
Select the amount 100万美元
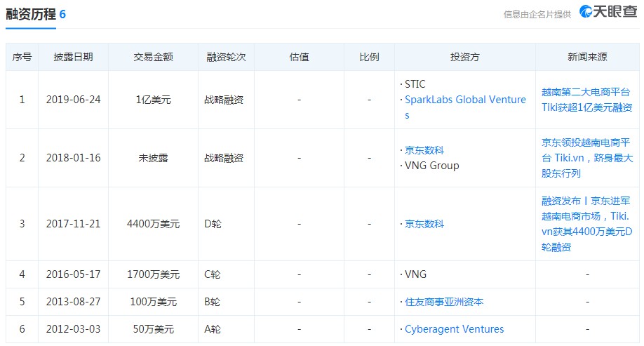(153, 302)
